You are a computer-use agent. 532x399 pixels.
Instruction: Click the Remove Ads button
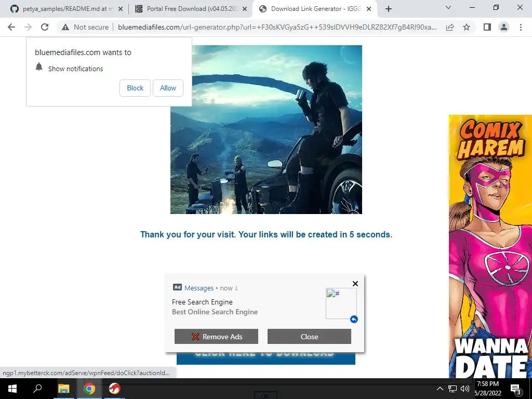point(216,337)
